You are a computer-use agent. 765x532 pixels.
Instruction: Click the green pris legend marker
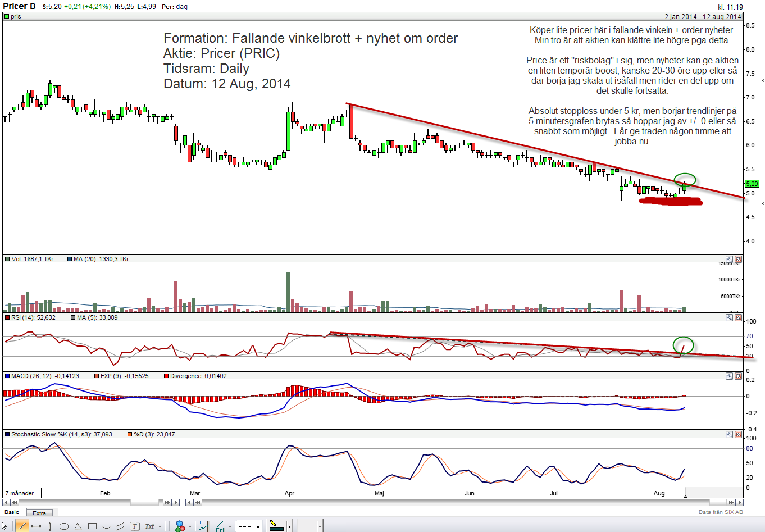point(7,16)
